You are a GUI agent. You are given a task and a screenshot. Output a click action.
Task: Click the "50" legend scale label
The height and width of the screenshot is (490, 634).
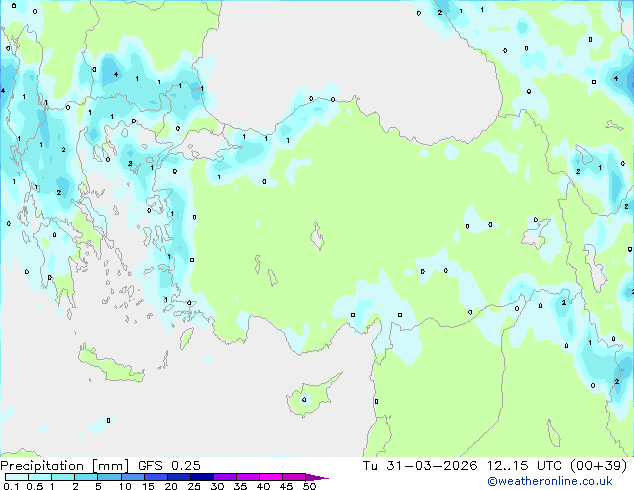click(x=309, y=486)
